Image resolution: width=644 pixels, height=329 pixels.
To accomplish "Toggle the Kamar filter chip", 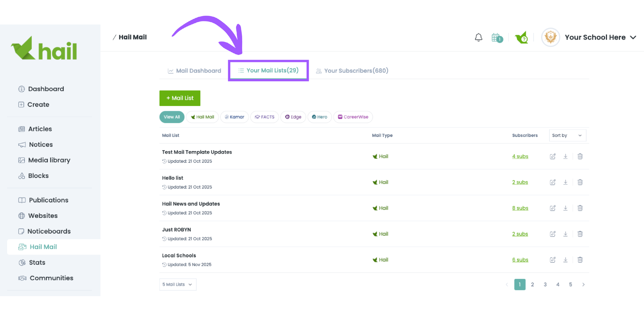I will [x=234, y=117].
